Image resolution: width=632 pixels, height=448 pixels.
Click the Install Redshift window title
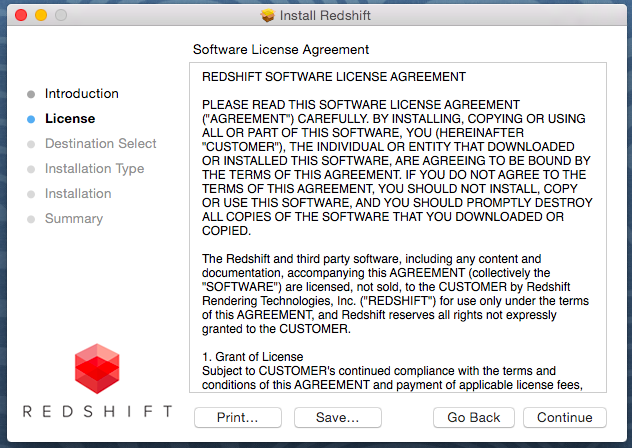[325, 16]
